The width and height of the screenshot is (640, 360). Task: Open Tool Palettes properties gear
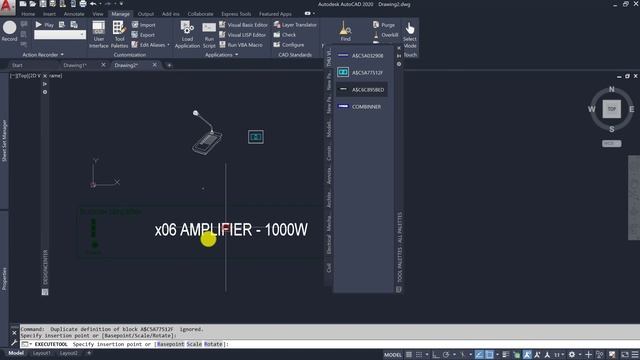coord(399,64)
